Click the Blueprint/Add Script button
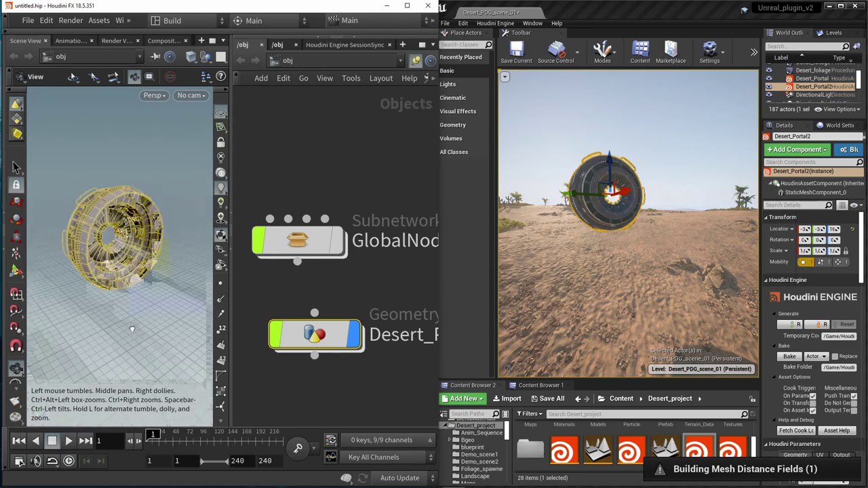Screen dimensions: 868x488 849,149
